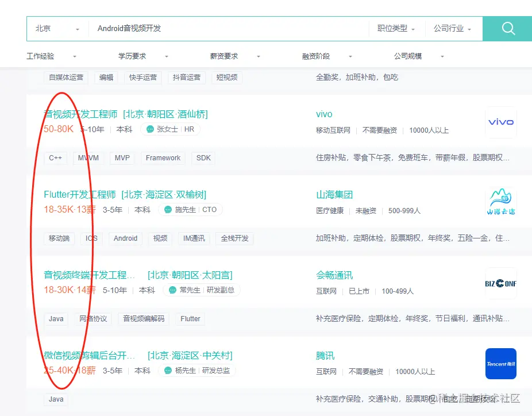This screenshot has height=416, width=532.
Task: Click the magnifier search button
Action: click(x=507, y=29)
